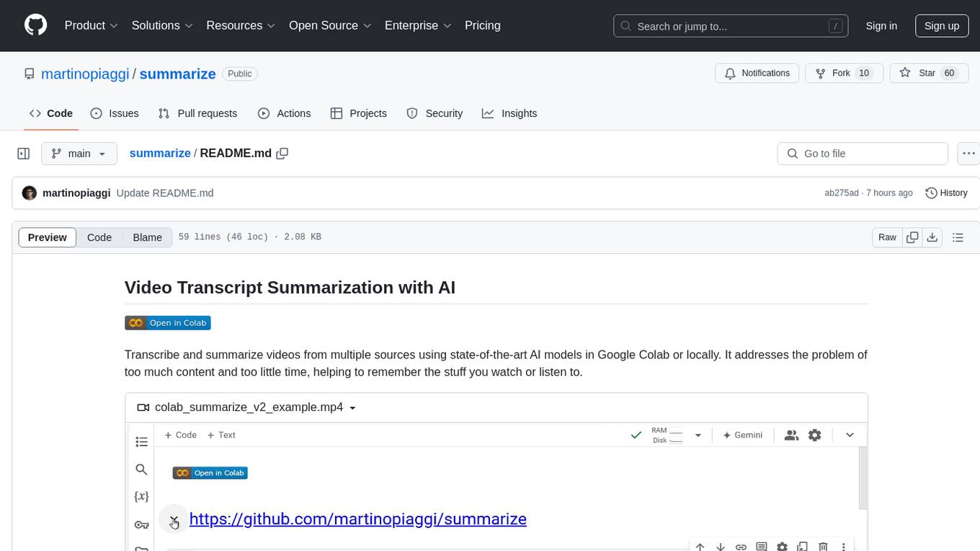Click + Code in the Colab toolbar
This screenshot has height=551, width=980.
coord(180,435)
